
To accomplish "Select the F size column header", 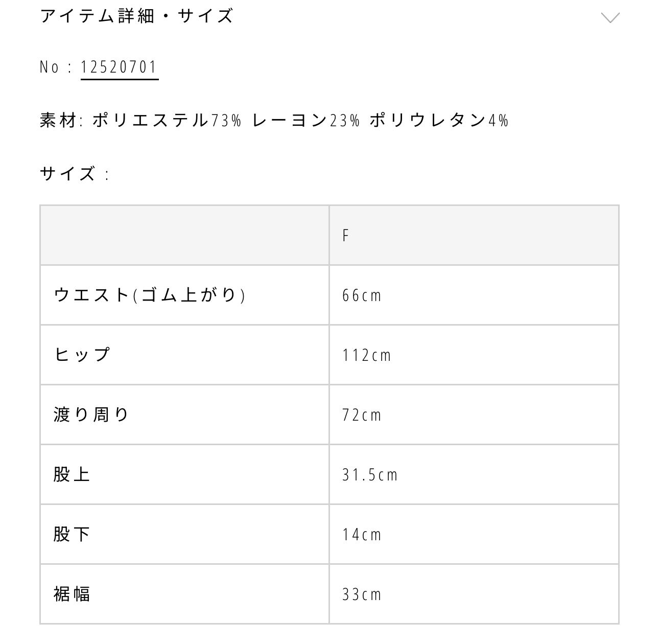I will pyautogui.click(x=346, y=236).
